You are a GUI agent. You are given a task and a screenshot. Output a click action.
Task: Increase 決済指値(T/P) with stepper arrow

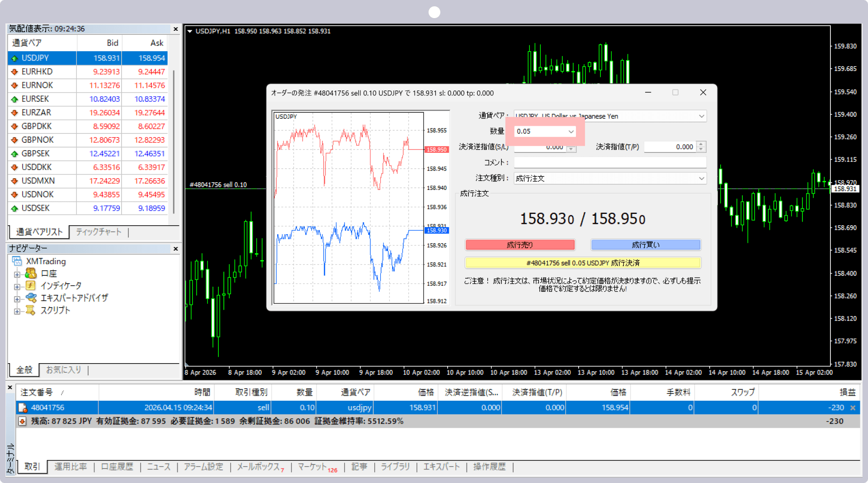(701, 144)
